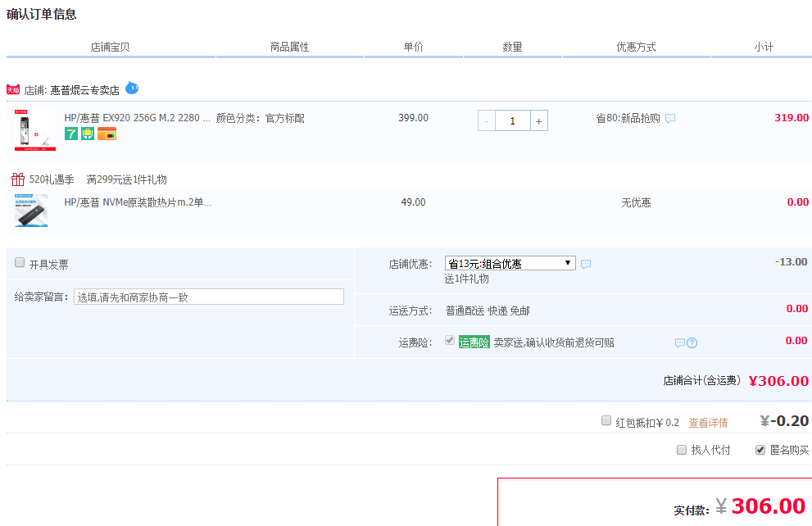The height and width of the screenshot is (526, 812).
Task: Increase quantity with the plus button
Action: coord(539,121)
